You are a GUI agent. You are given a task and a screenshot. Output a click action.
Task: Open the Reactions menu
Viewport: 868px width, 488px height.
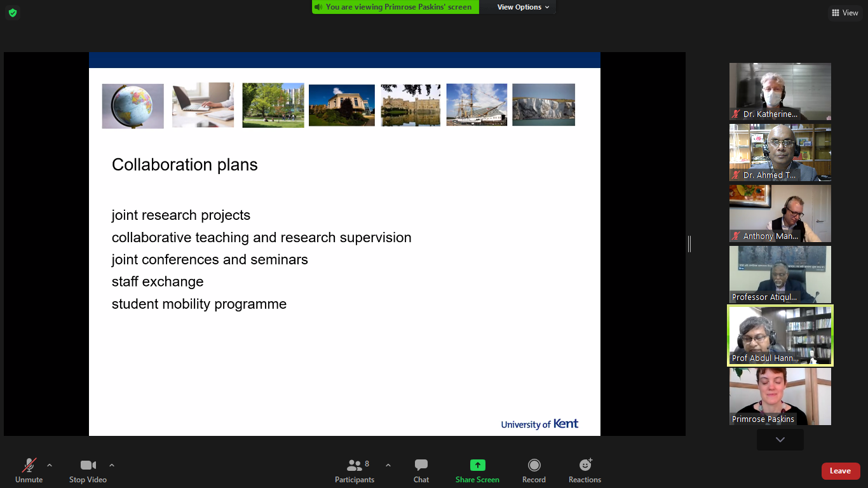point(585,470)
